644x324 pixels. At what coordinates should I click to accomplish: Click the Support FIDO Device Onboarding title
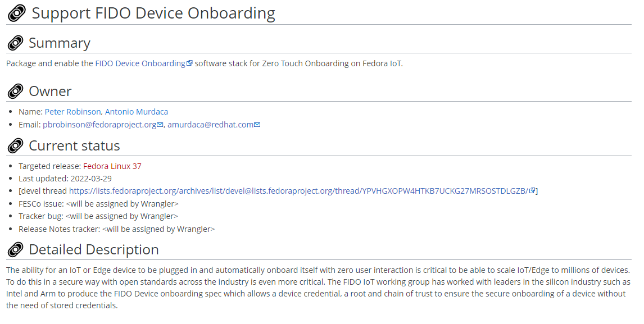tap(153, 13)
